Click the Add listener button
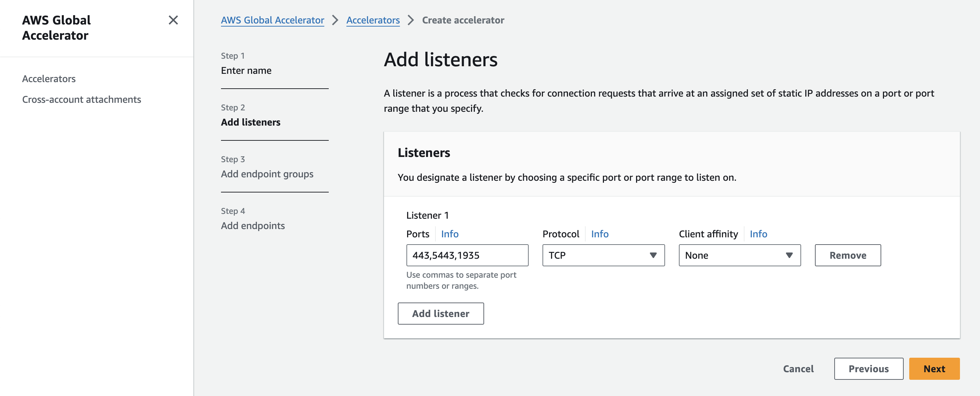Image resolution: width=980 pixels, height=396 pixels. coord(441,314)
